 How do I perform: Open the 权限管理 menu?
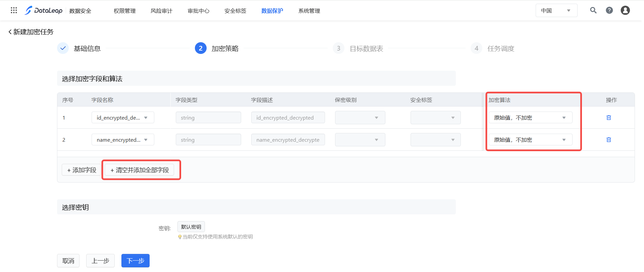(124, 11)
